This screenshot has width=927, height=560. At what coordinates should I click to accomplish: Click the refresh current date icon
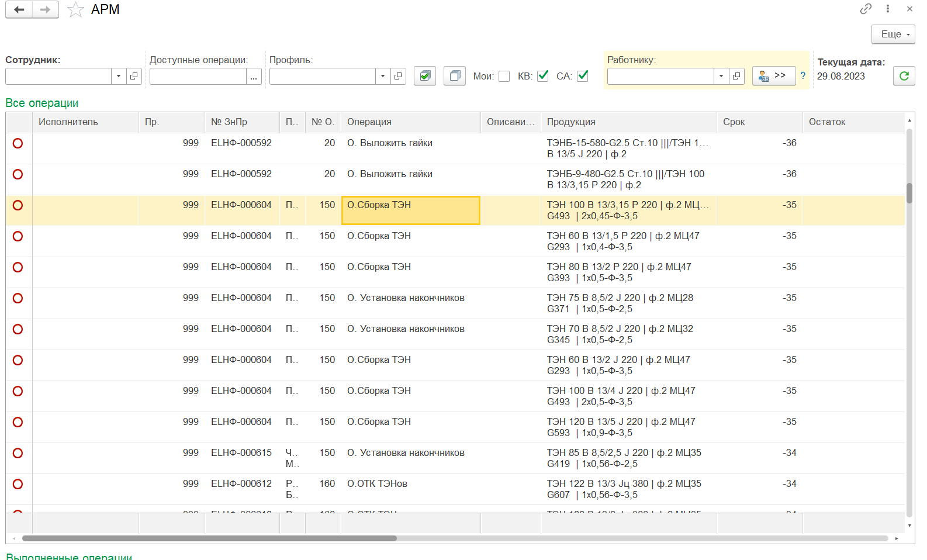904,76
